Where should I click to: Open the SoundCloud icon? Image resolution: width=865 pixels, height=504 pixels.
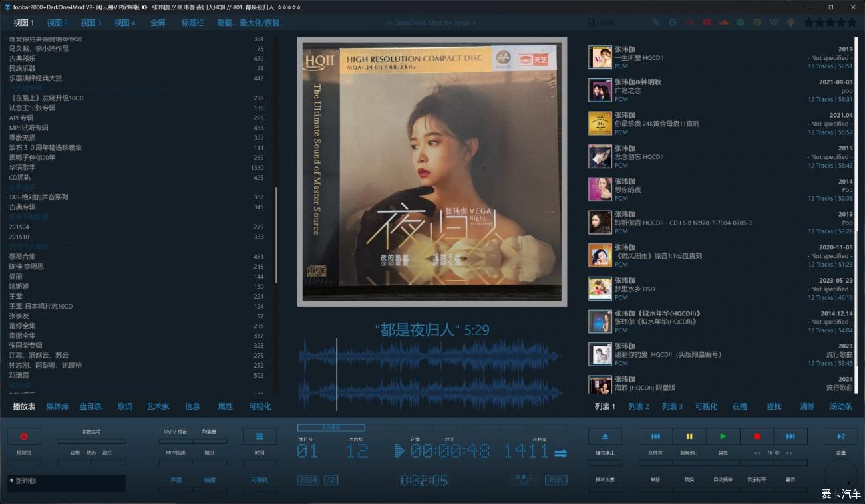click(x=723, y=23)
